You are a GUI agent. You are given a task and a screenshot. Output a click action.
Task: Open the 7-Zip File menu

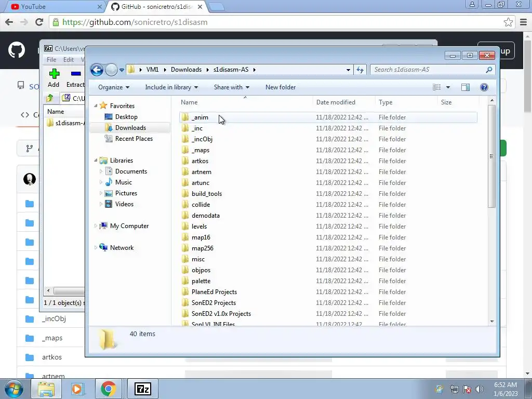(x=51, y=60)
